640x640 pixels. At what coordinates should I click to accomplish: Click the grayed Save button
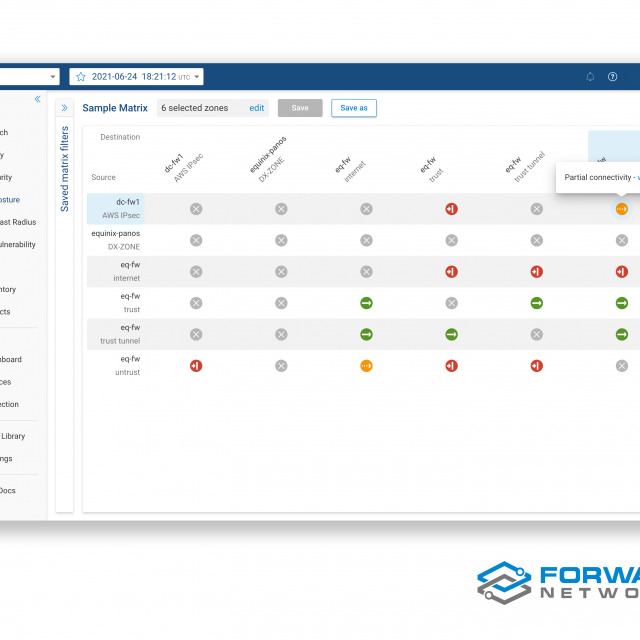(x=300, y=108)
